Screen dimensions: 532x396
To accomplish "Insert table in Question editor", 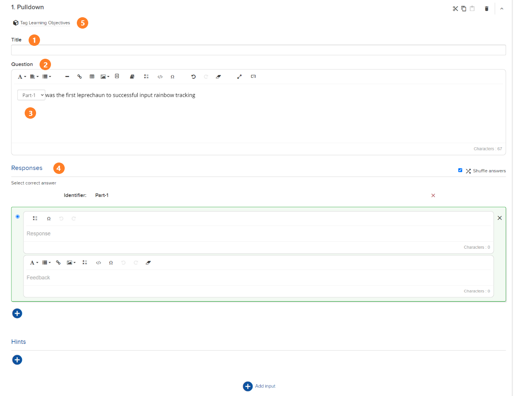I will 92,77.
